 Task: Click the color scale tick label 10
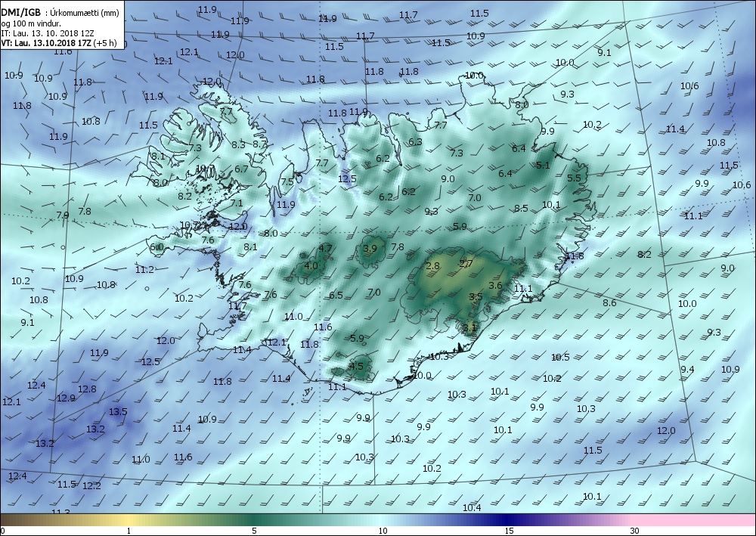coord(383,531)
